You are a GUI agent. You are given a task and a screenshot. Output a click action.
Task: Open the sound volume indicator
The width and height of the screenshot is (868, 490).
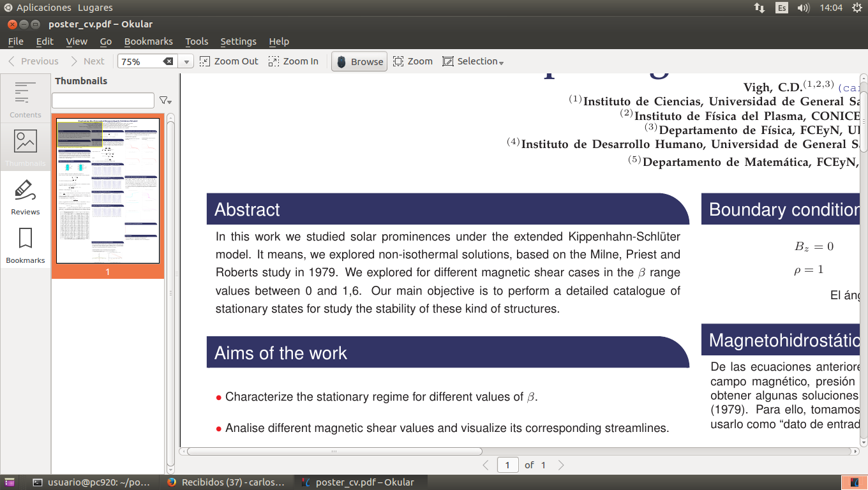pyautogui.click(x=803, y=8)
